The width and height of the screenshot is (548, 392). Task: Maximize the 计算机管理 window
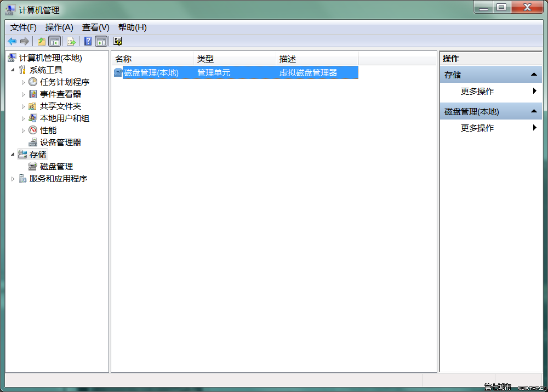tap(502, 7)
